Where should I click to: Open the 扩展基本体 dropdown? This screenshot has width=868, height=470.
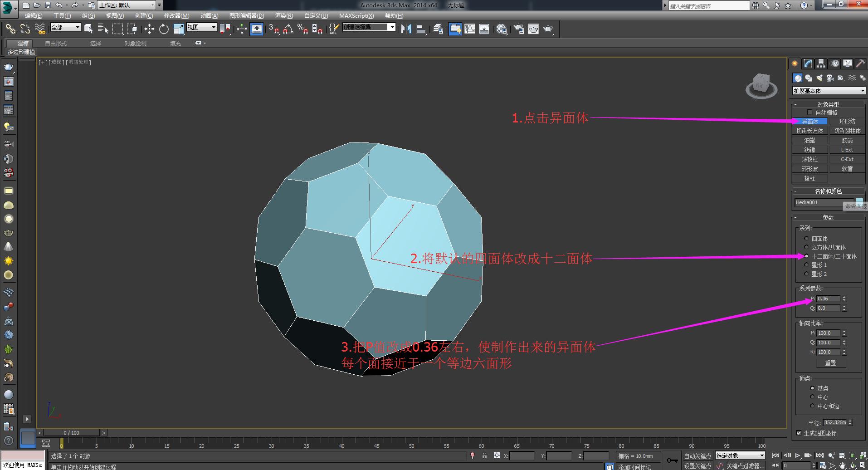[828, 90]
